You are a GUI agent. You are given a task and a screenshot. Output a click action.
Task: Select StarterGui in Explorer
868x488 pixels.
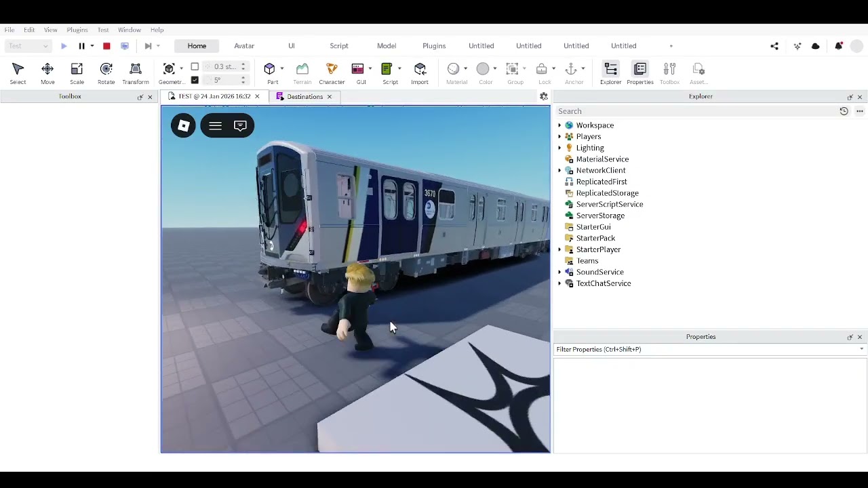[593, 227]
